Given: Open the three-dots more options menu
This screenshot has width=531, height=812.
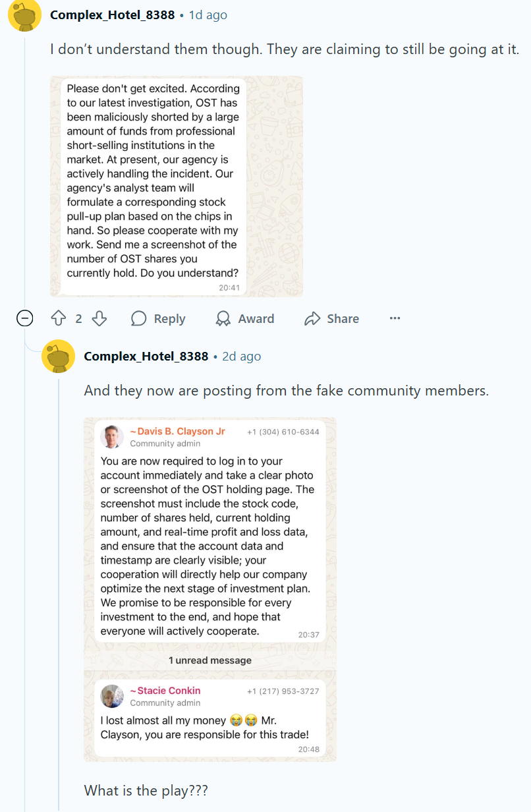Looking at the screenshot, I should 395,319.
